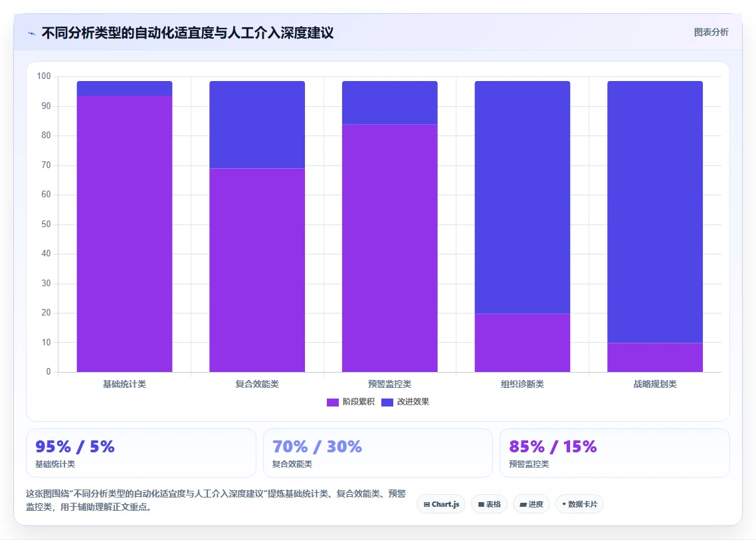Click the description paragraph below the cards
The height and width of the screenshot is (540, 756).
click(x=216, y=500)
